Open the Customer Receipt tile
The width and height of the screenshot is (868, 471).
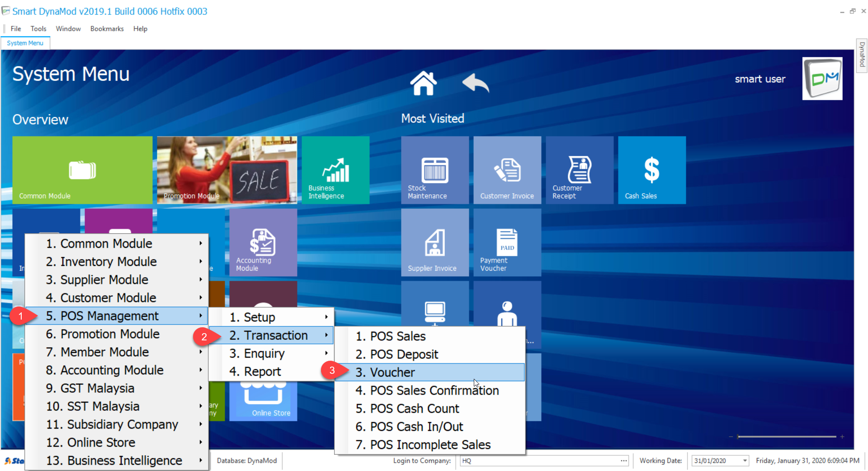580,170
